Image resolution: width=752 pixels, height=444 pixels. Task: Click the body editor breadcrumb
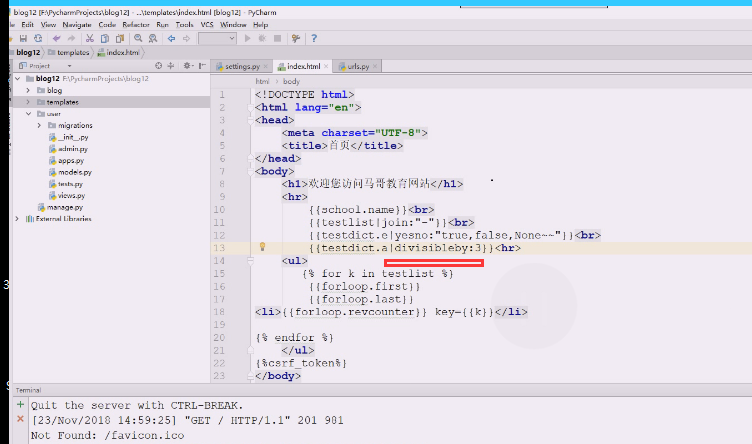(291, 82)
